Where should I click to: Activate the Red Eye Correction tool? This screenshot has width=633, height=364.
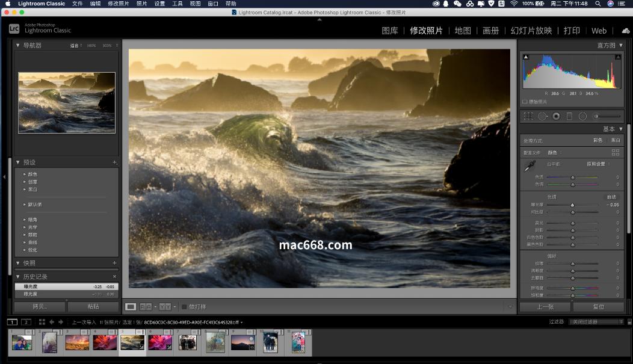(x=556, y=116)
